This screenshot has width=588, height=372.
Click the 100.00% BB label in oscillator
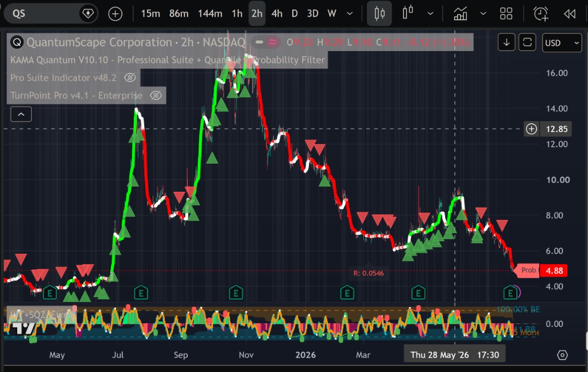pos(517,309)
